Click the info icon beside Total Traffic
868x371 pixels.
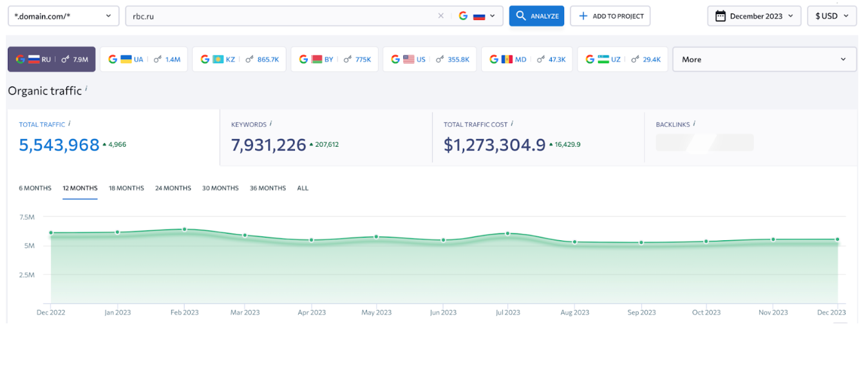point(70,124)
